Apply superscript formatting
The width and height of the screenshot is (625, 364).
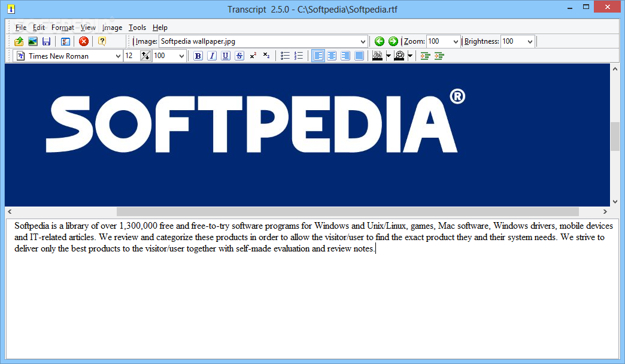[x=253, y=56]
